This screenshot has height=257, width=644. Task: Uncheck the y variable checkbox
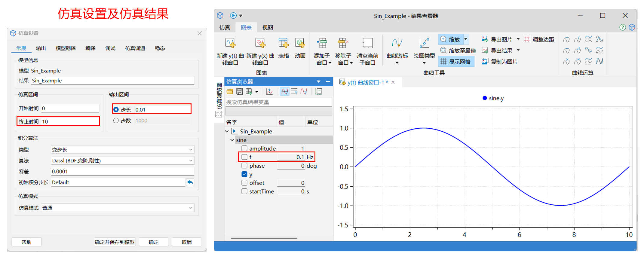click(244, 174)
